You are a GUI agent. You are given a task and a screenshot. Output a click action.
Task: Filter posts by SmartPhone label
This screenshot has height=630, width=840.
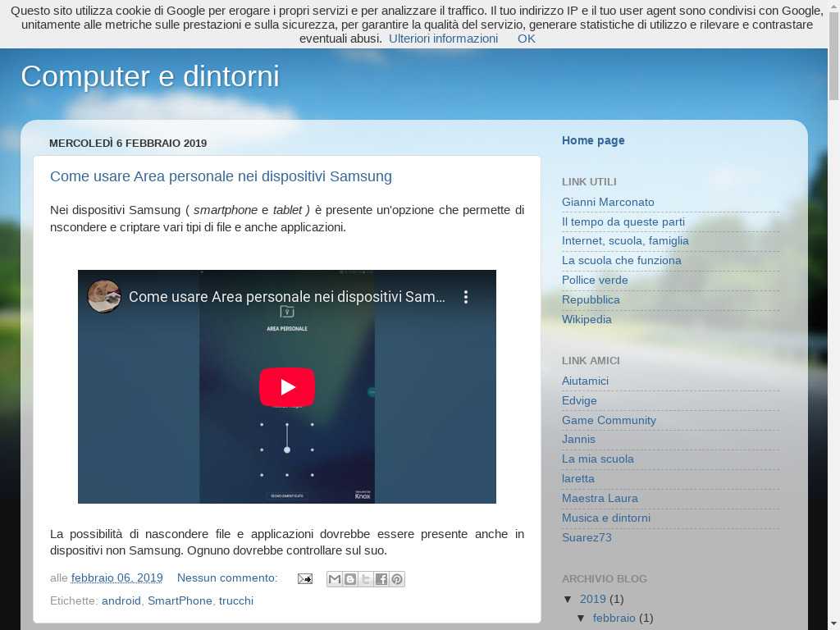pos(180,601)
